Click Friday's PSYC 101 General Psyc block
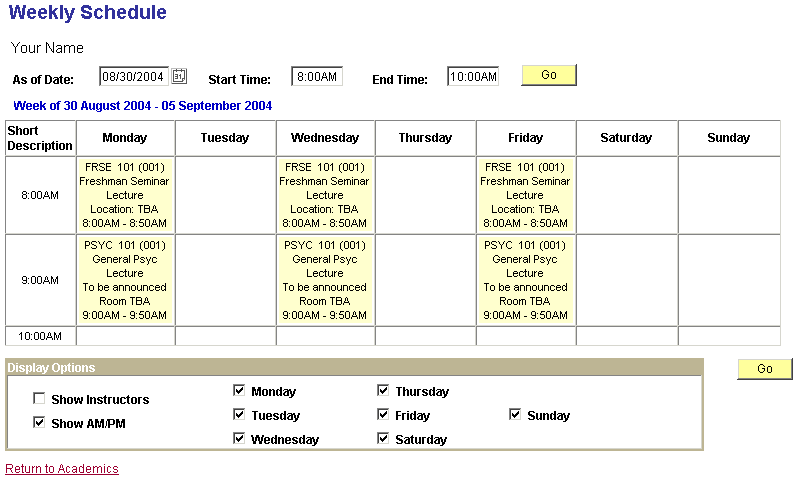 (x=525, y=280)
